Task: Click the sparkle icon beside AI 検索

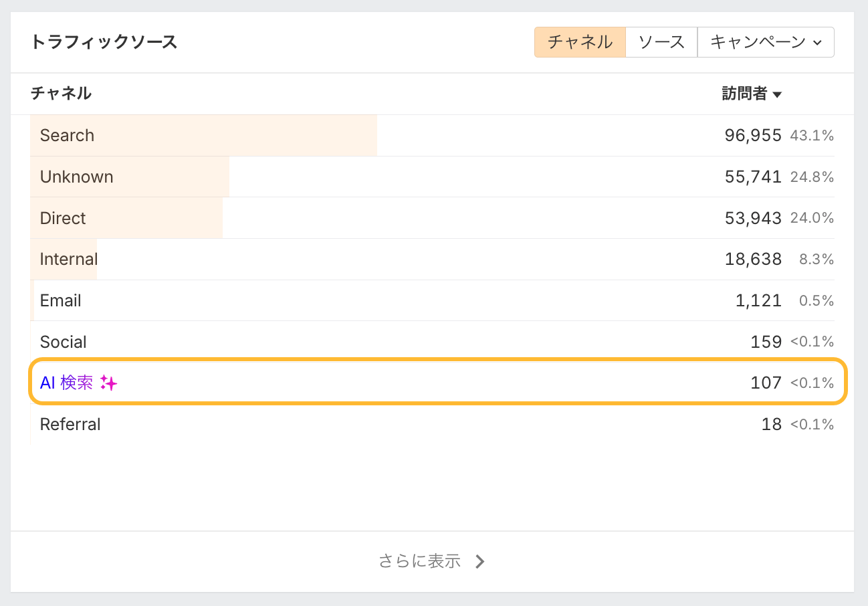Action: point(108,383)
